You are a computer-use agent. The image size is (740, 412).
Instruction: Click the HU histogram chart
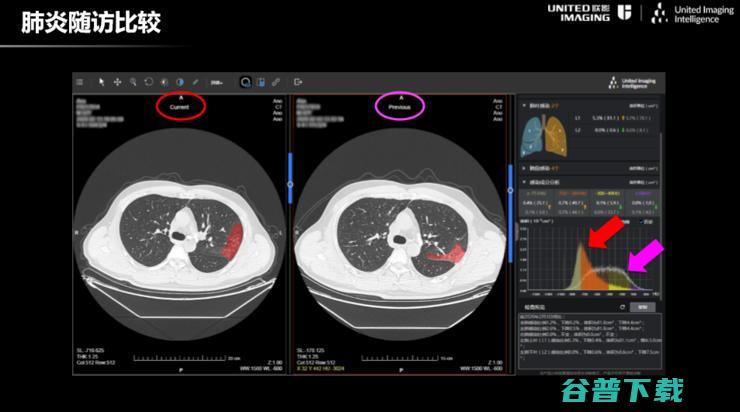point(590,260)
